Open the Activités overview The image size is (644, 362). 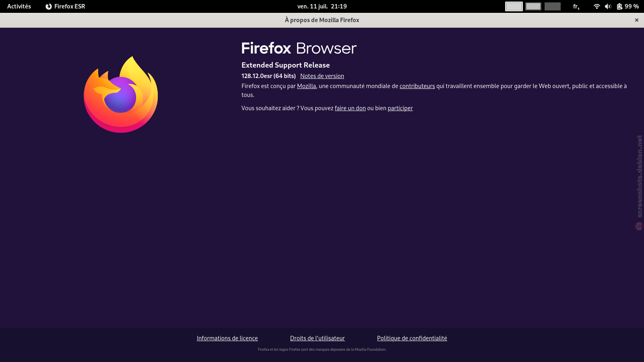pyautogui.click(x=19, y=6)
